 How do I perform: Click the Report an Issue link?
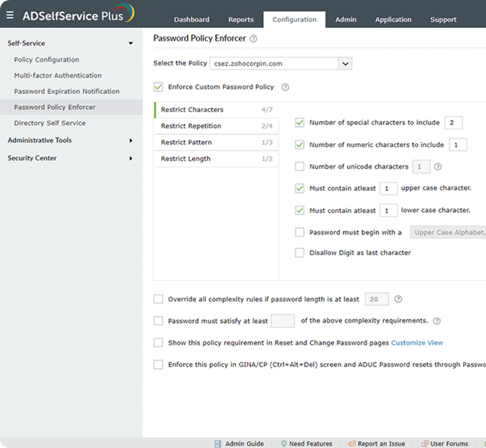coord(381,444)
